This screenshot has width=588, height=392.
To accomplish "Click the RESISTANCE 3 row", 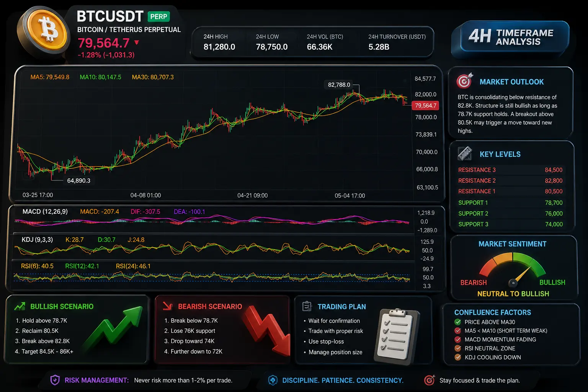I will tap(510, 170).
